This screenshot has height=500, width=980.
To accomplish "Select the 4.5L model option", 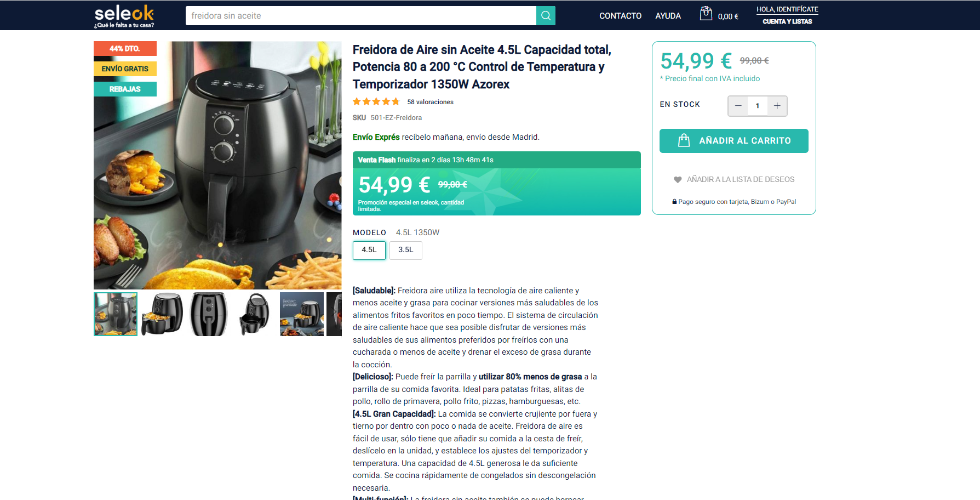I will coord(369,250).
